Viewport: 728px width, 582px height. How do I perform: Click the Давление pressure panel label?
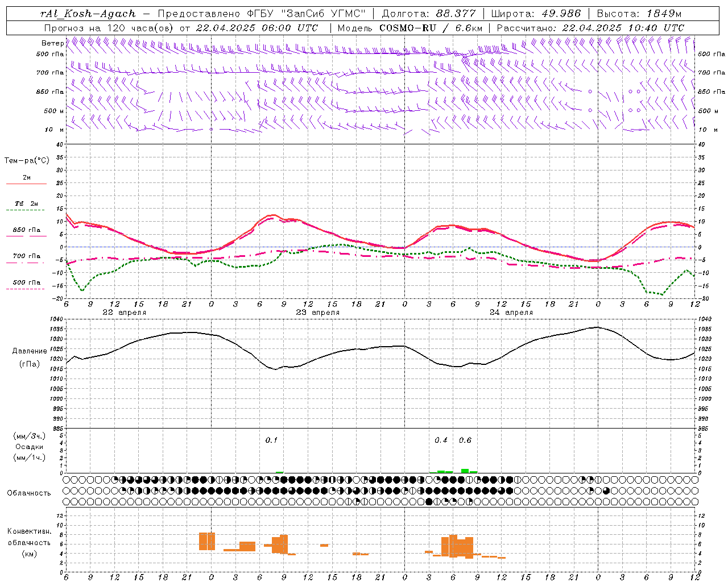[x=30, y=351]
